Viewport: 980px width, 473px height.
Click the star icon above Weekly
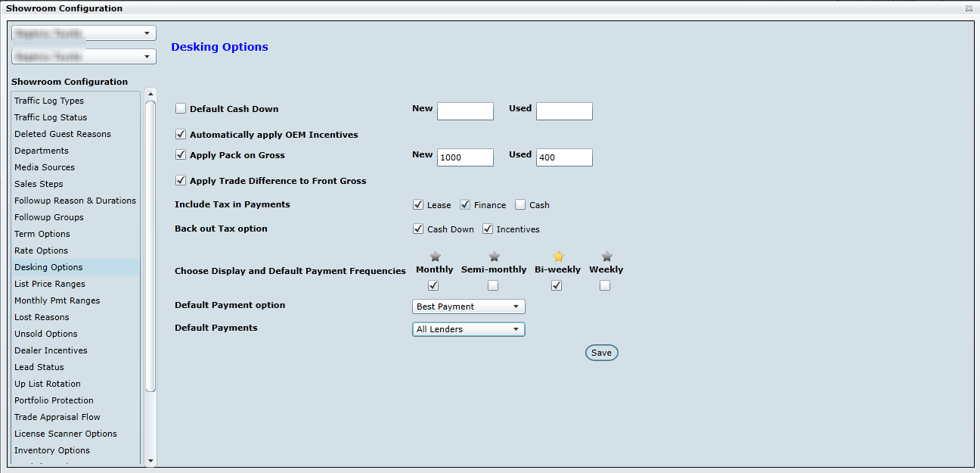click(606, 257)
